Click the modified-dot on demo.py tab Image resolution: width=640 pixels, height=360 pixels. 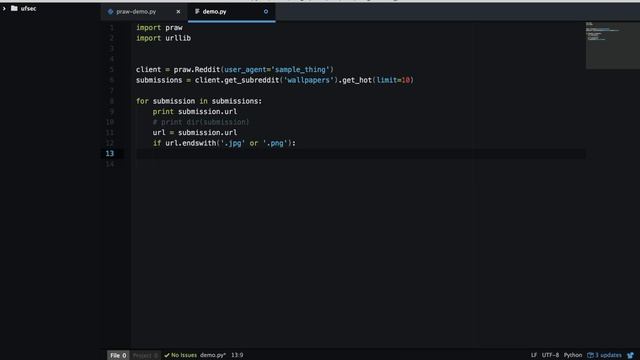pos(266,12)
